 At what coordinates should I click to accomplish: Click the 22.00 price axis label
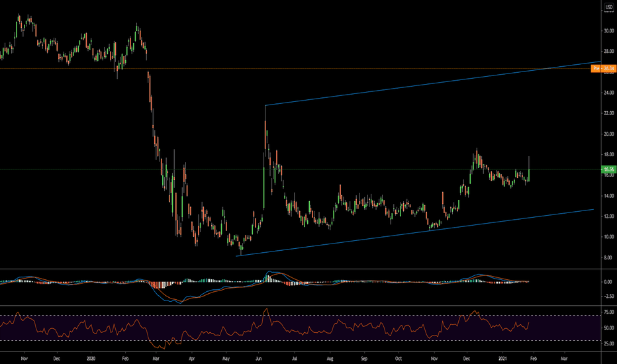coord(609,113)
